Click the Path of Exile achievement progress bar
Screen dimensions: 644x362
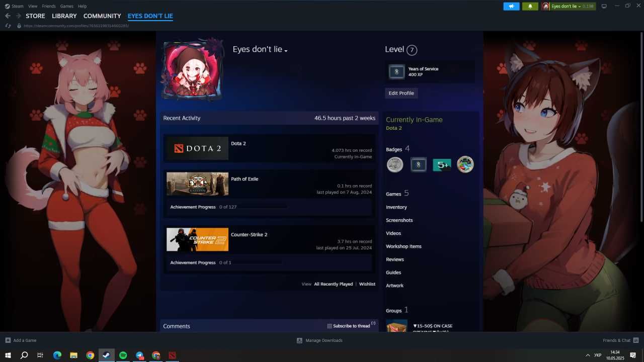(x=262, y=207)
